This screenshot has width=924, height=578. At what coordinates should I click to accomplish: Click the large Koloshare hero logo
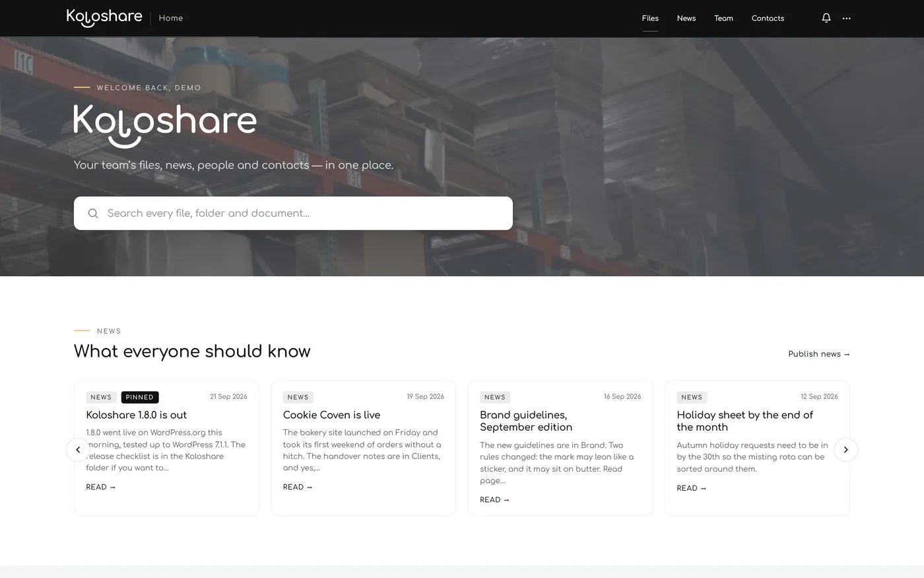coord(165,126)
